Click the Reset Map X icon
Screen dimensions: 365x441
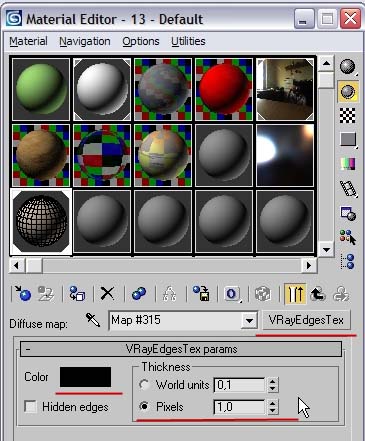107,294
